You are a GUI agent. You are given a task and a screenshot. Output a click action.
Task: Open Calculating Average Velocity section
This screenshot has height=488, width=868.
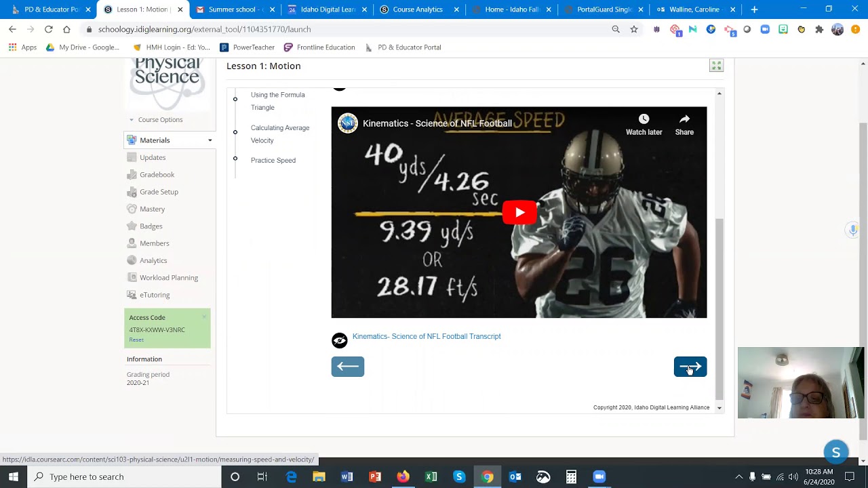point(280,134)
